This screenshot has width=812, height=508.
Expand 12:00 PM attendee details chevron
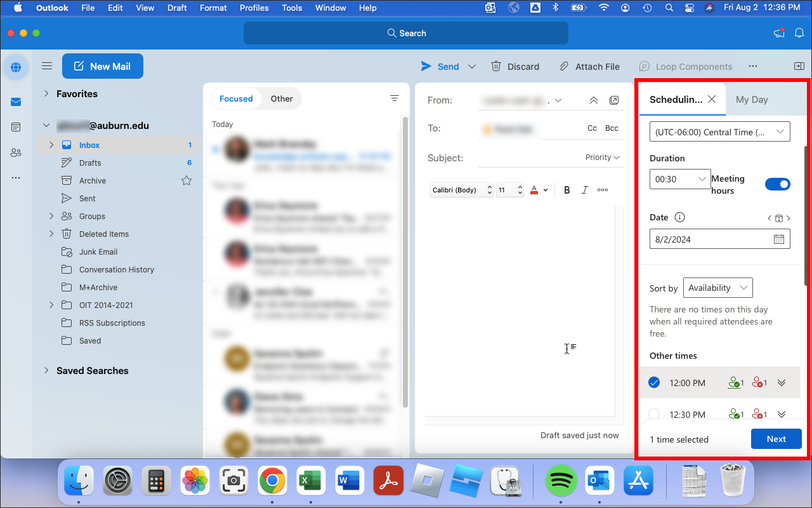point(782,382)
